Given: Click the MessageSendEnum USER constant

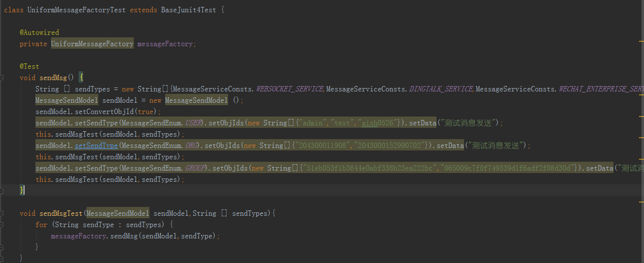Looking at the screenshot, I should (193, 123).
